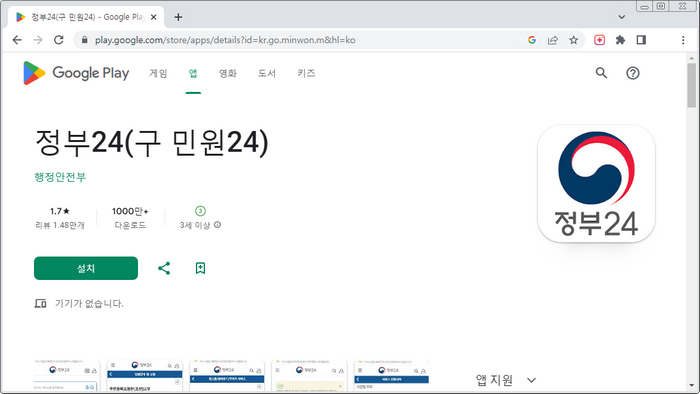The image size is (700, 394).
Task: Open the fourth app screenshot thumbnail
Action: click(x=309, y=376)
